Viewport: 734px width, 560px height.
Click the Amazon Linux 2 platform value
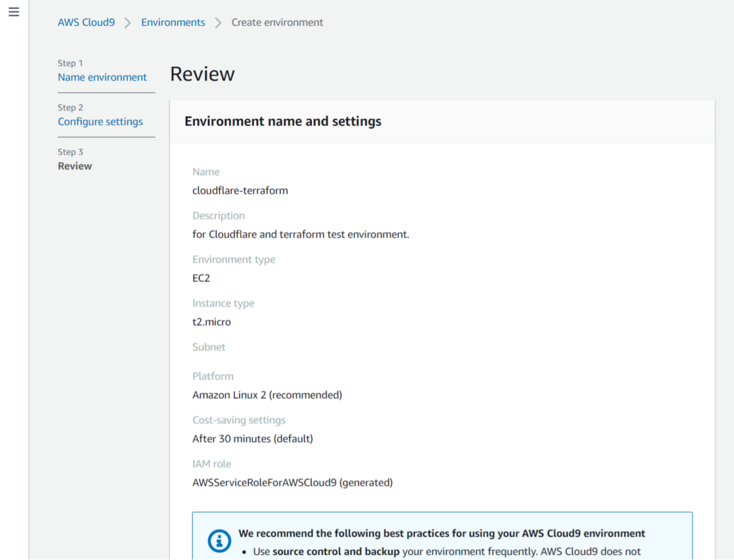coord(267,395)
